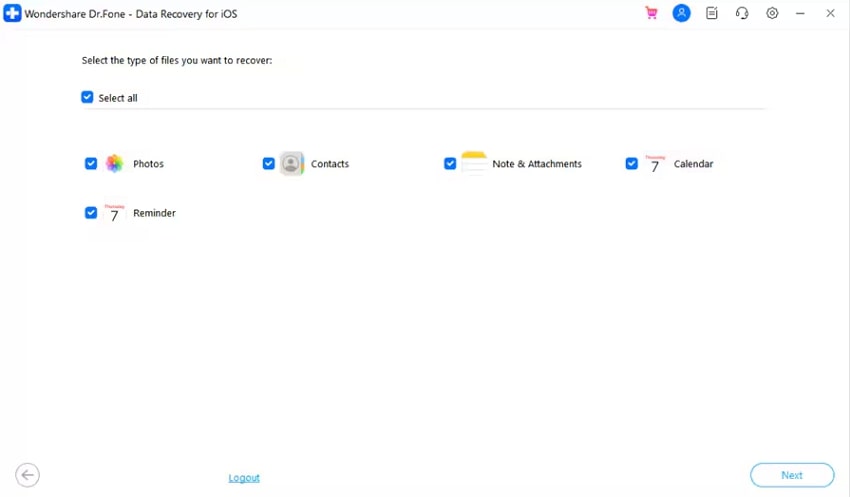
Task: Click the yellow Notes icon
Action: (x=474, y=163)
